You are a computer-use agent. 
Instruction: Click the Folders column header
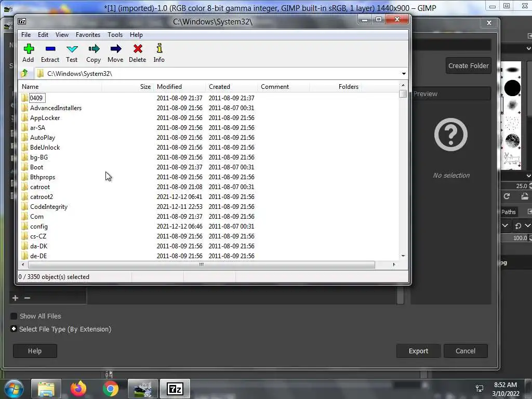tap(336, 87)
